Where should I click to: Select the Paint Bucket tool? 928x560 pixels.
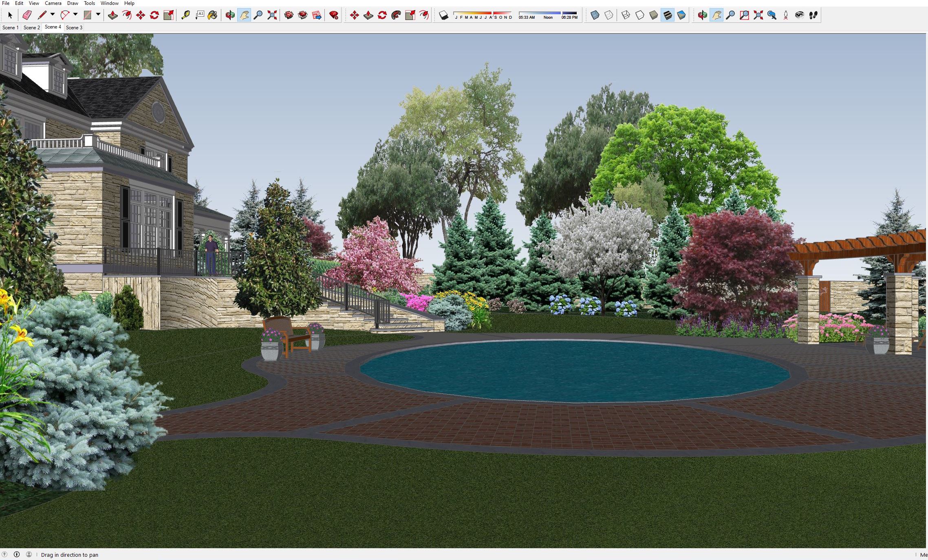tap(212, 15)
